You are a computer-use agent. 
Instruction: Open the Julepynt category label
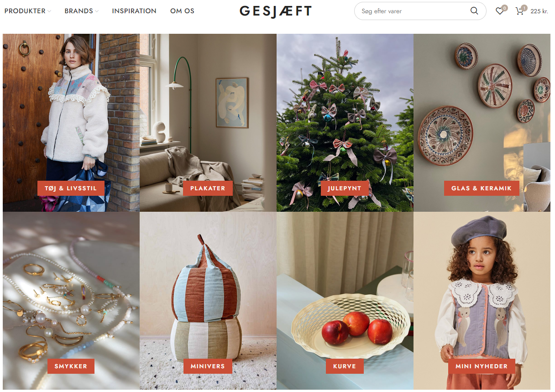345,188
